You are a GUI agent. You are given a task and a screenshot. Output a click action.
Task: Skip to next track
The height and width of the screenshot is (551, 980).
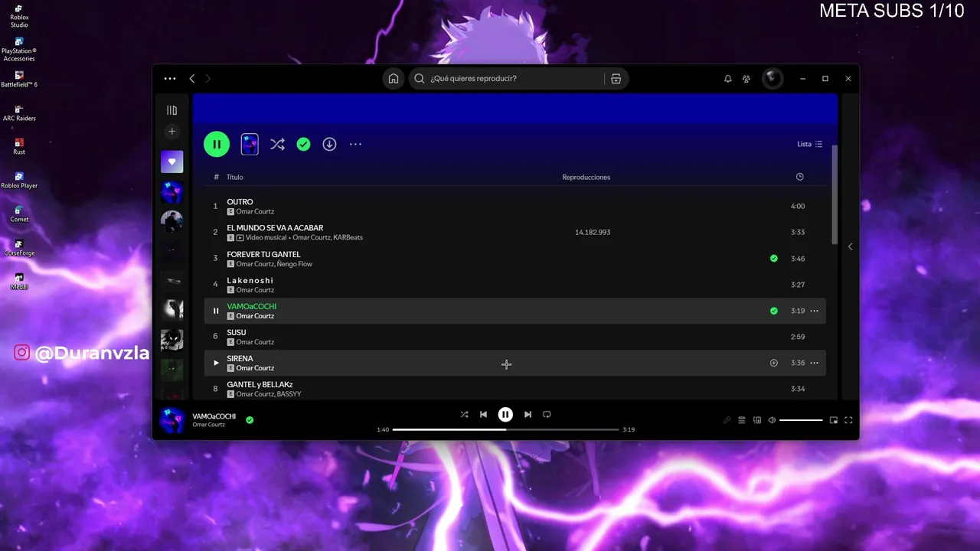528,414
